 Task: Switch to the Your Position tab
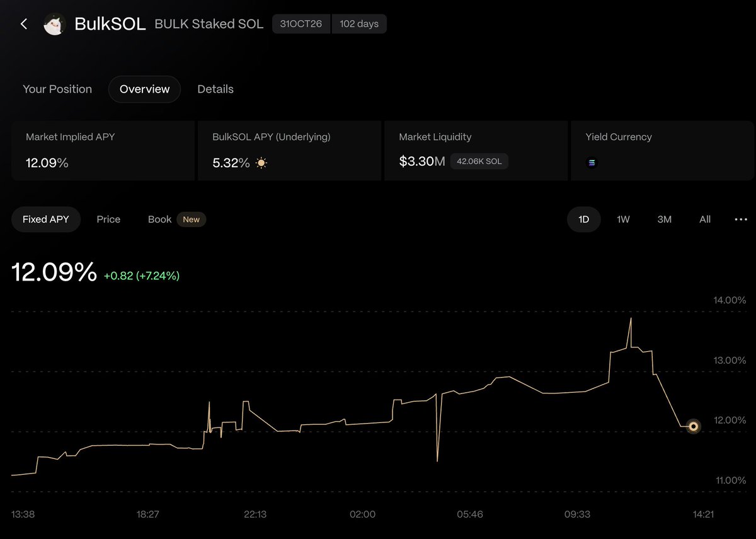coord(57,90)
